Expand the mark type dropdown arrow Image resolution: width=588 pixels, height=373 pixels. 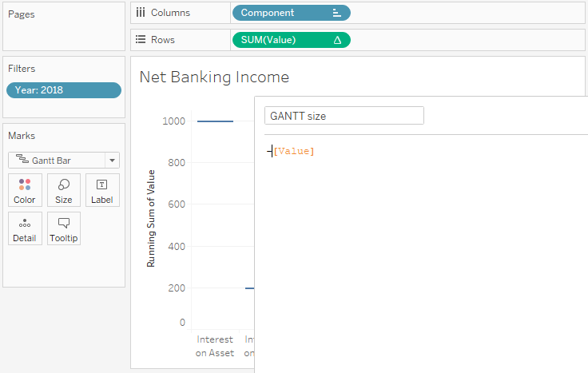(x=112, y=161)
